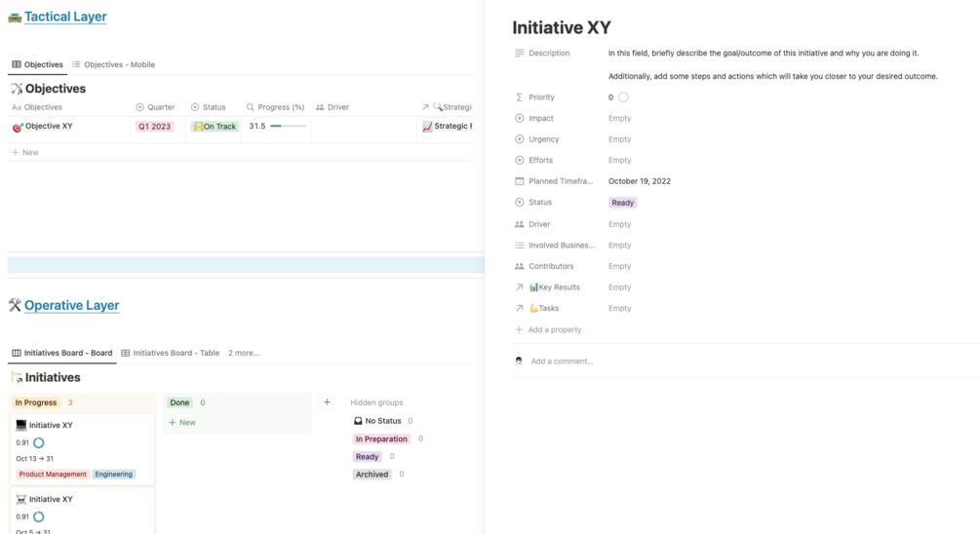Open the On Track status select
The image size is (980, 534).
click(x=215, y=127)
